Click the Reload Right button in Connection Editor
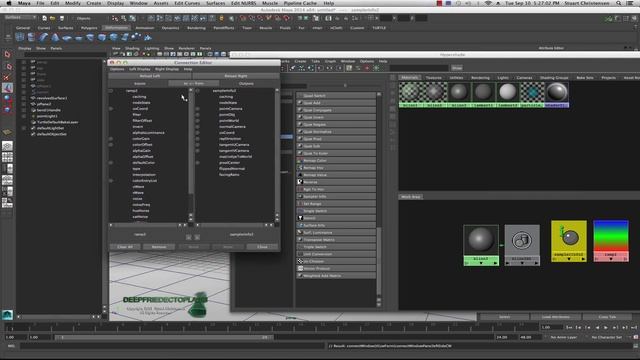 pyautogui.click(x=236, y=76)
